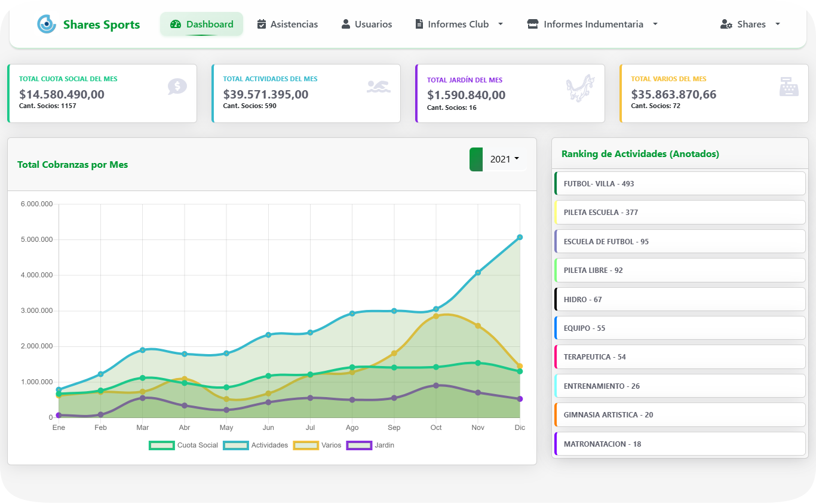
Task: Select FUTBOL- VILLA - 493 ranking entry
Action: [680, 183]
